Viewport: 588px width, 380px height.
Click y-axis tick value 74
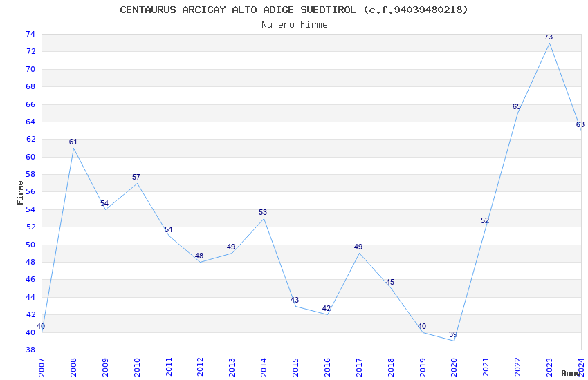[x=30, y=34]
